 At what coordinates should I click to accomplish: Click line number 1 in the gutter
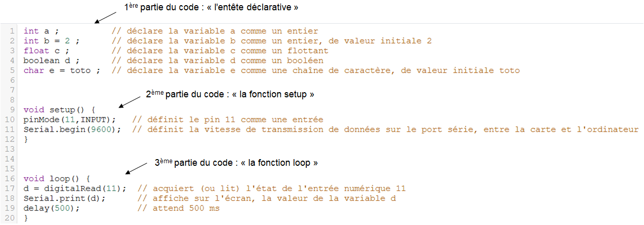pos(11,31)
